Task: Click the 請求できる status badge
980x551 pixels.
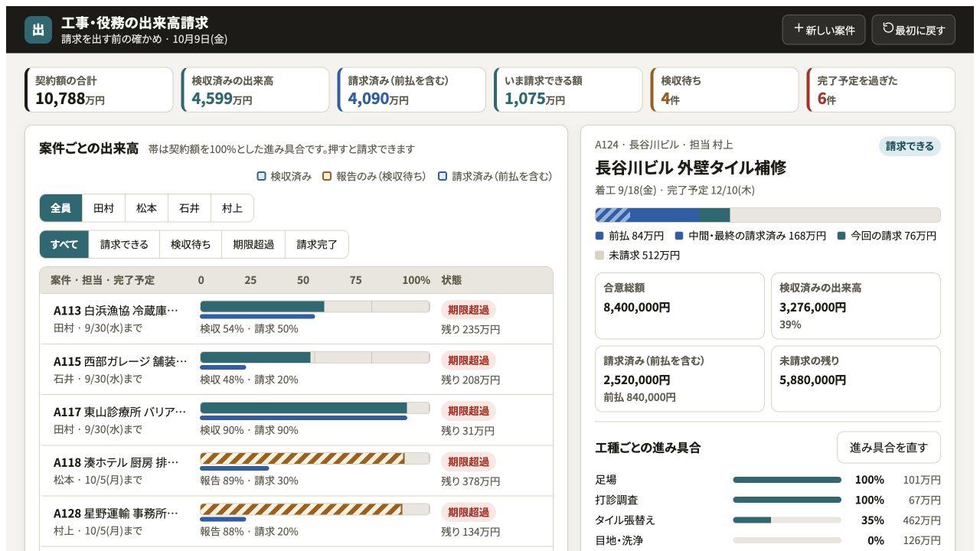Action: pos(910,146)
